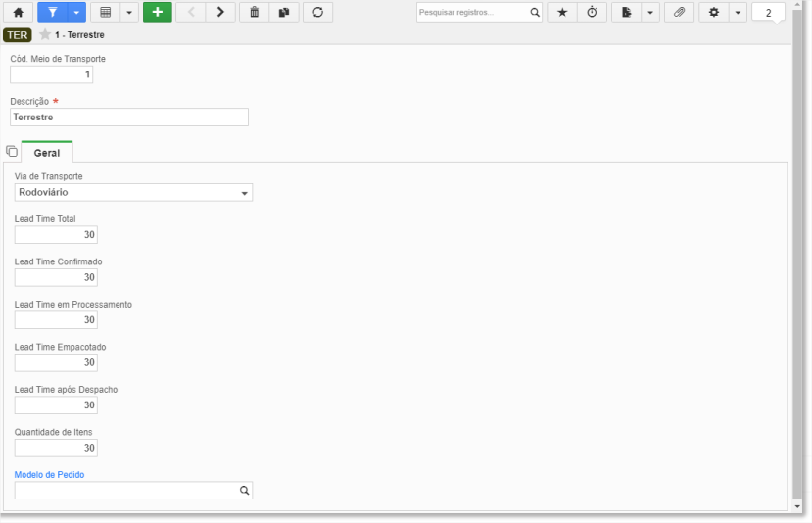Click the home icon in toolbar
Screen dimensions: 812x523
(x=18, y=13)
